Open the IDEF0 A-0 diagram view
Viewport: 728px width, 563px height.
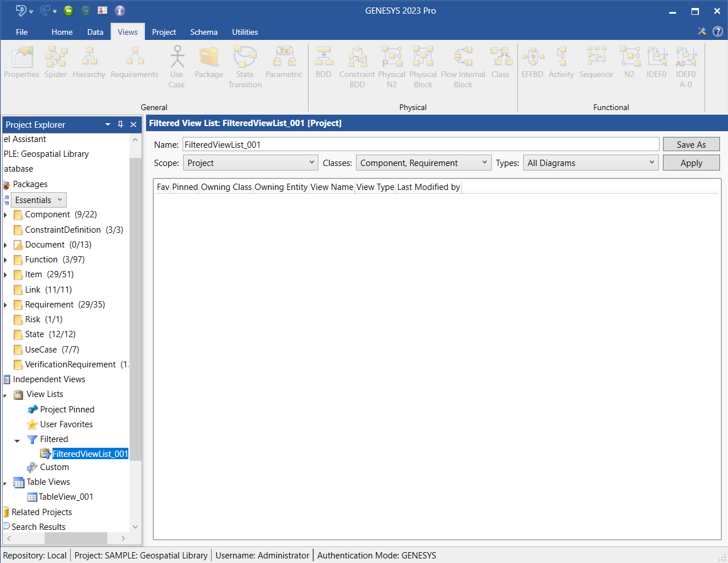click(x=686, y=67)
